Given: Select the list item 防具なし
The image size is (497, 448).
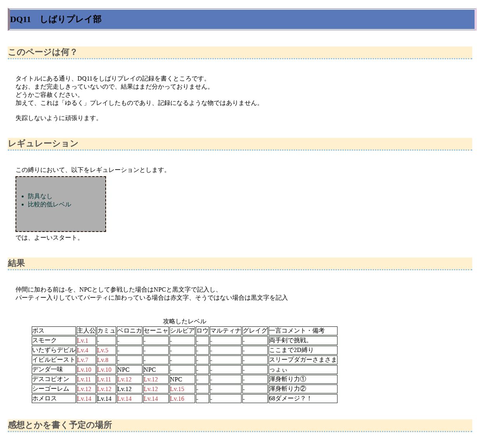Looking at the screenshot, I should point(40,196).
